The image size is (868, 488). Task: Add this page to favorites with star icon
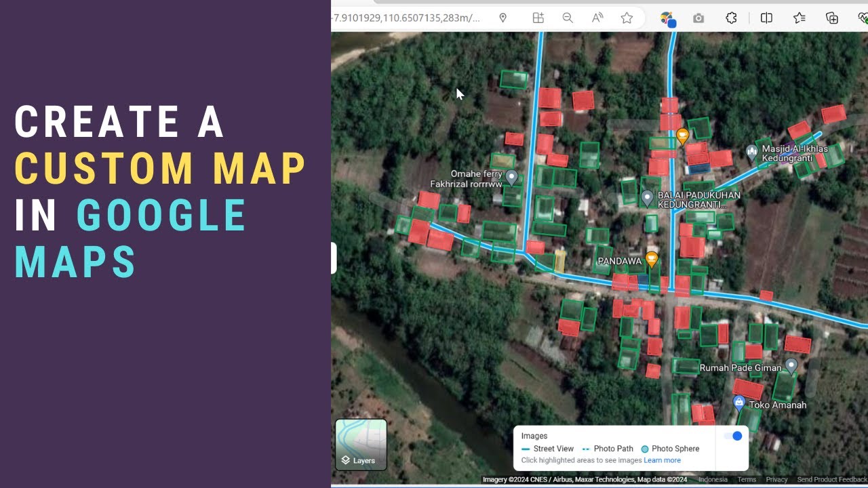click(x=627, y=18)
